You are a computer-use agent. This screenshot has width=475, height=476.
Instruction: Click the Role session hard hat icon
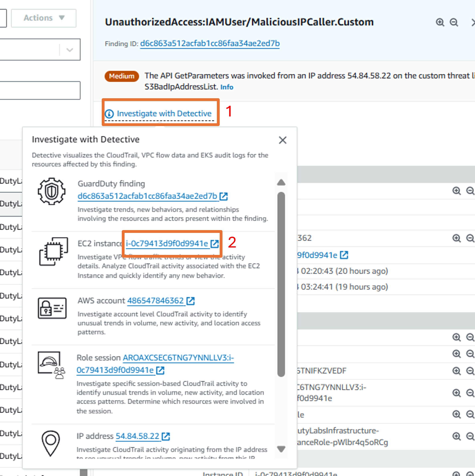pyautogui.click(x=51, y=365)
